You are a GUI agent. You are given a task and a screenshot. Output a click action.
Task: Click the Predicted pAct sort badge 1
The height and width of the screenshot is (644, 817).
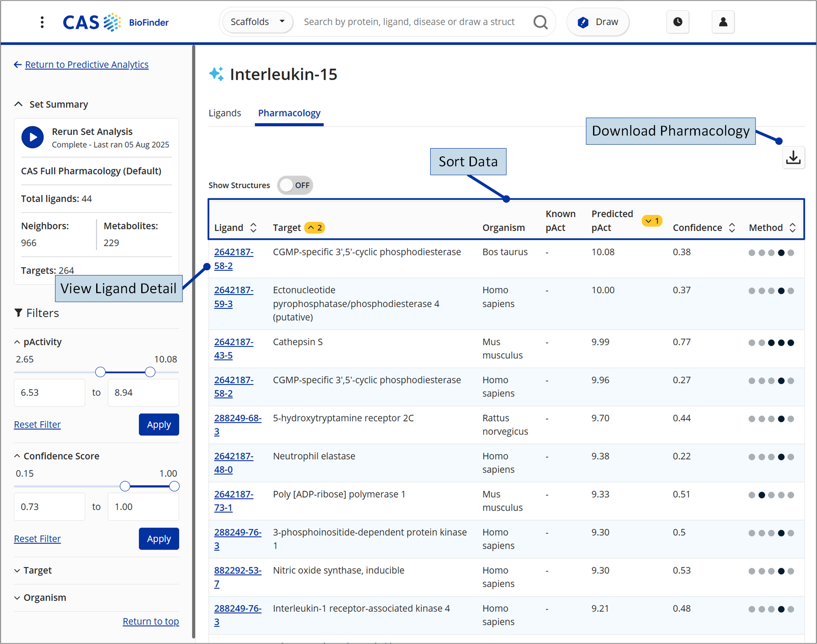(652, 221)
